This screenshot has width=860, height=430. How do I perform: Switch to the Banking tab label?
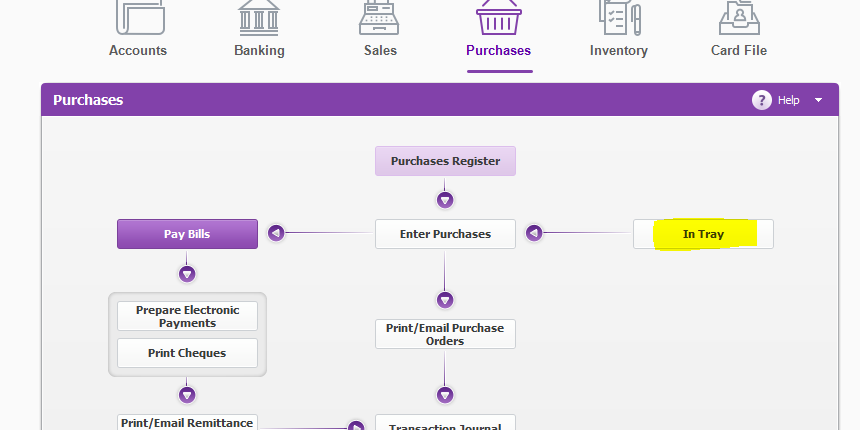[259, 50]
